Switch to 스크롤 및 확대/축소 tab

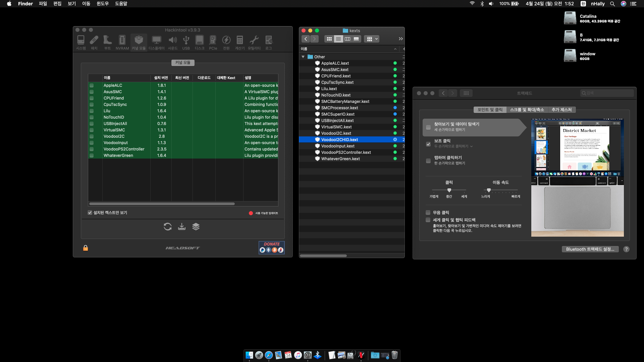[x=527, y=110]
